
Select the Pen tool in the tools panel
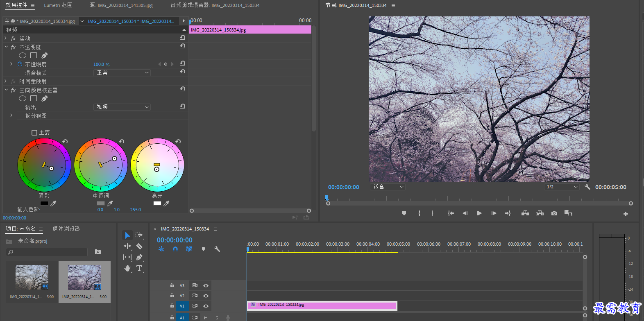click(139, 257)
